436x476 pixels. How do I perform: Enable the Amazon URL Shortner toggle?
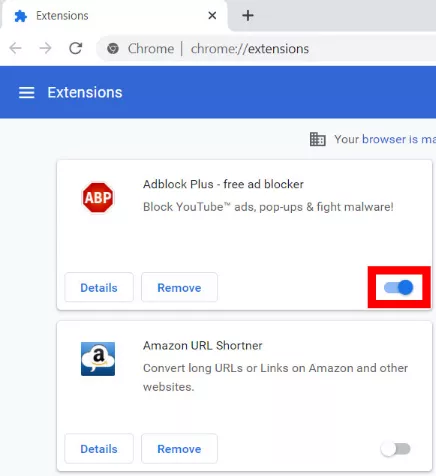[395, 449]
